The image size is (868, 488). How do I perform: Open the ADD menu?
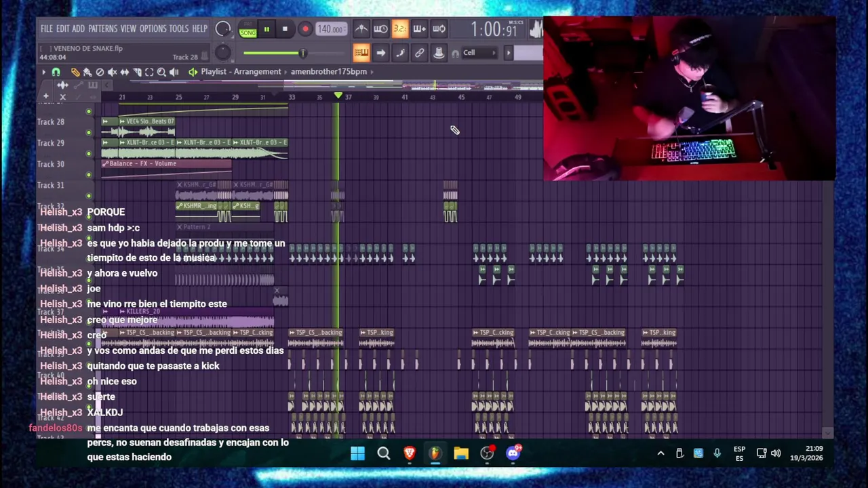pyautogui.click(x=78, y=29)
